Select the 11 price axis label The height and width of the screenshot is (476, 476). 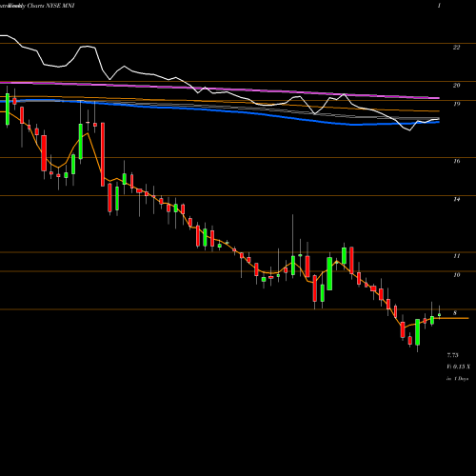tap(456, 256)
